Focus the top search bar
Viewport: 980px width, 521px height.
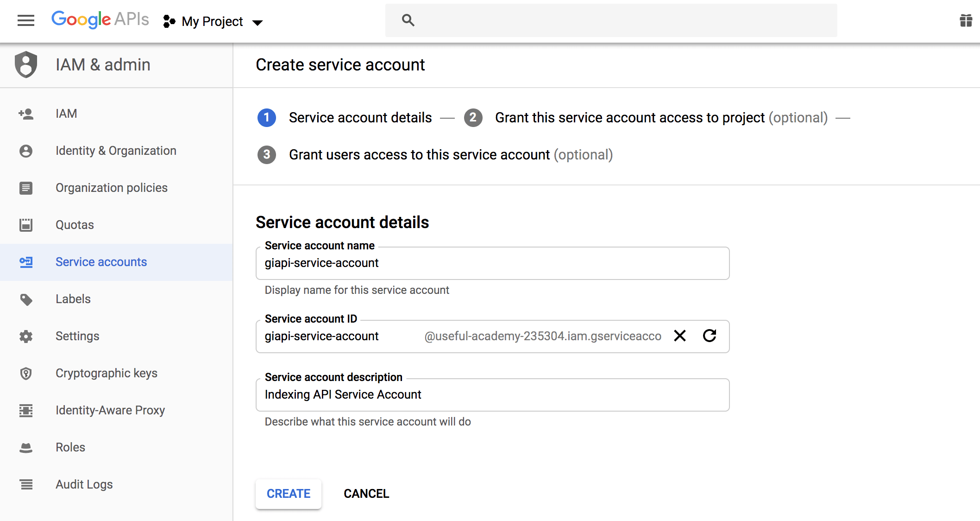pyautogui.click(x=611, y=20)
